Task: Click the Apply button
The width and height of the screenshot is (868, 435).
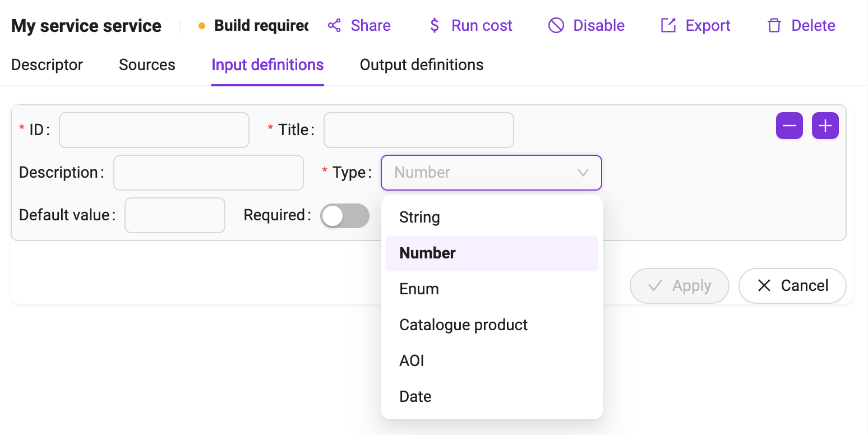Action: point(680,286)
